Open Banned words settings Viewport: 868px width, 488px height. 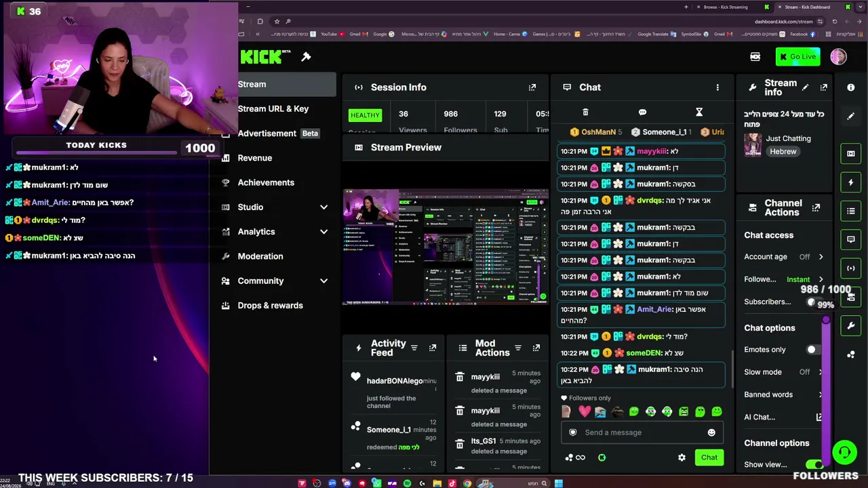pyautogui.click(x=784, y=394)
